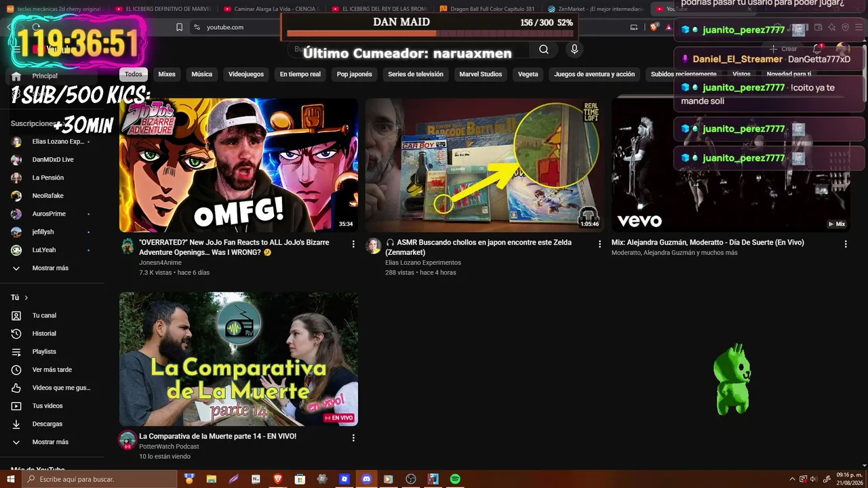Play the Alejandra Guzmán vevo mix thumbnail
Image resolution: width=868 pixels, height=488 pixels.
click(730, 165)
